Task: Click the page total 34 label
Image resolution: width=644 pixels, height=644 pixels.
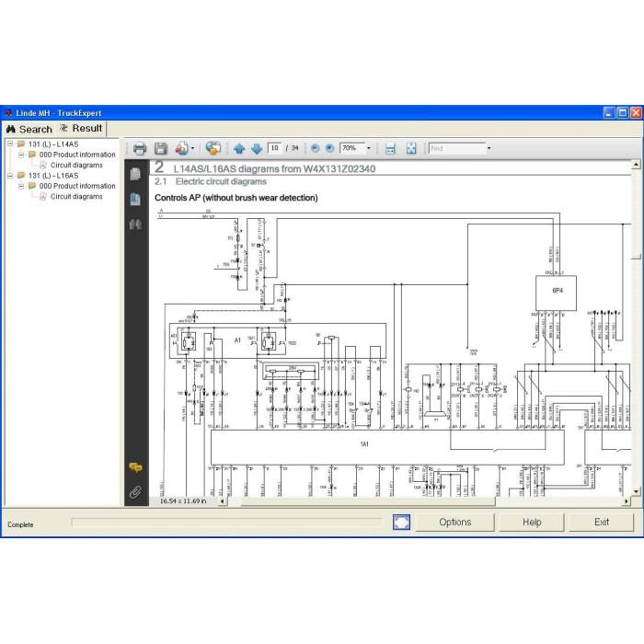Action: [x=295, y=148]
